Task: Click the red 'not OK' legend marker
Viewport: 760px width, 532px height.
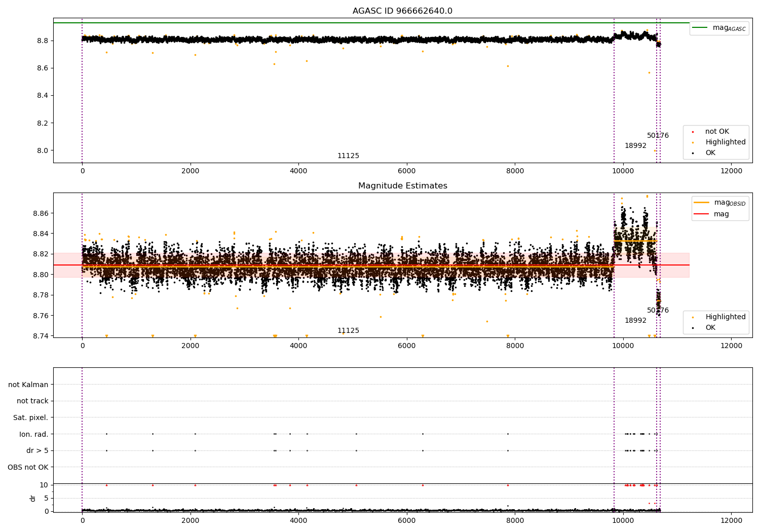Action: pyautogui.click(x=693, y=132)
